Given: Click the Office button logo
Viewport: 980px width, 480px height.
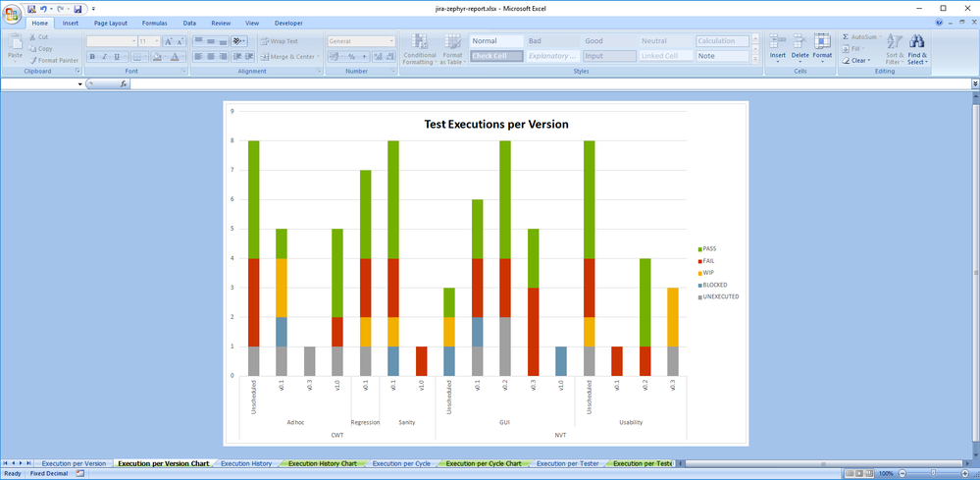Looking at the screenshot, I should (13, 12).
